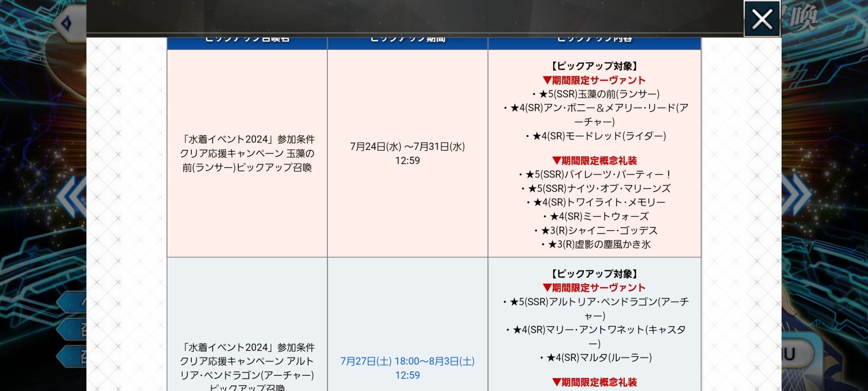Close the pickup summon info dialog
Image resolution: width=868 pixels, height=391 pixels.
[762, 19]
